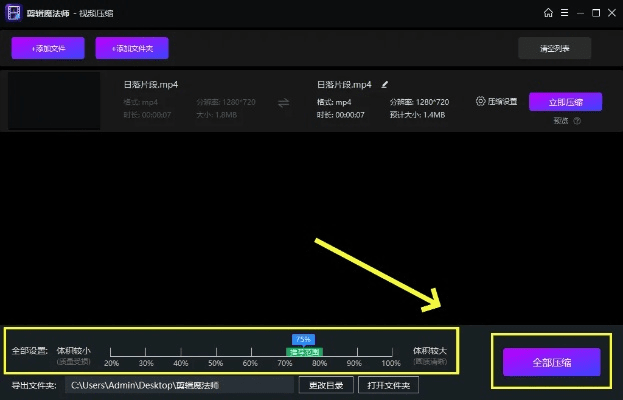Image resolution: width=623 pixels, height=400 pixels.
Task: Minimize the application window
Action: 580,13
